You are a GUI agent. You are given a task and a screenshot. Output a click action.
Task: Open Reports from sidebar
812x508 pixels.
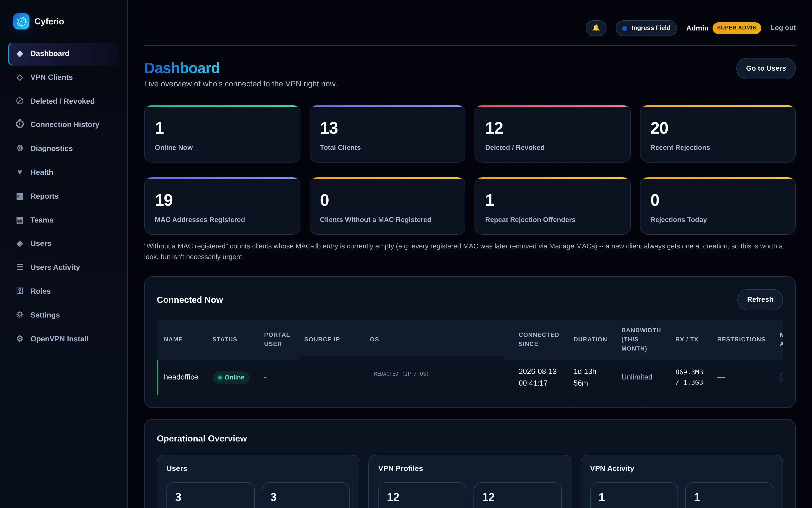(x=64, y=196)
